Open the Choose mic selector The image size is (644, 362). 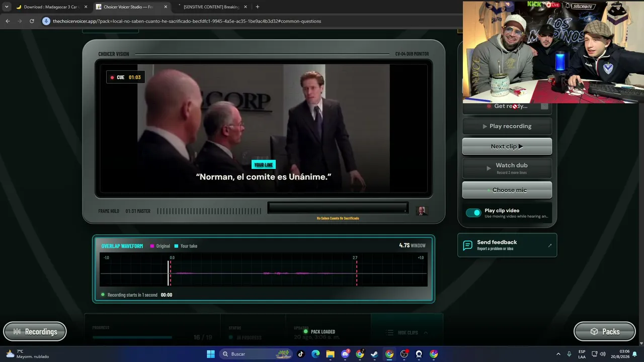507,190
